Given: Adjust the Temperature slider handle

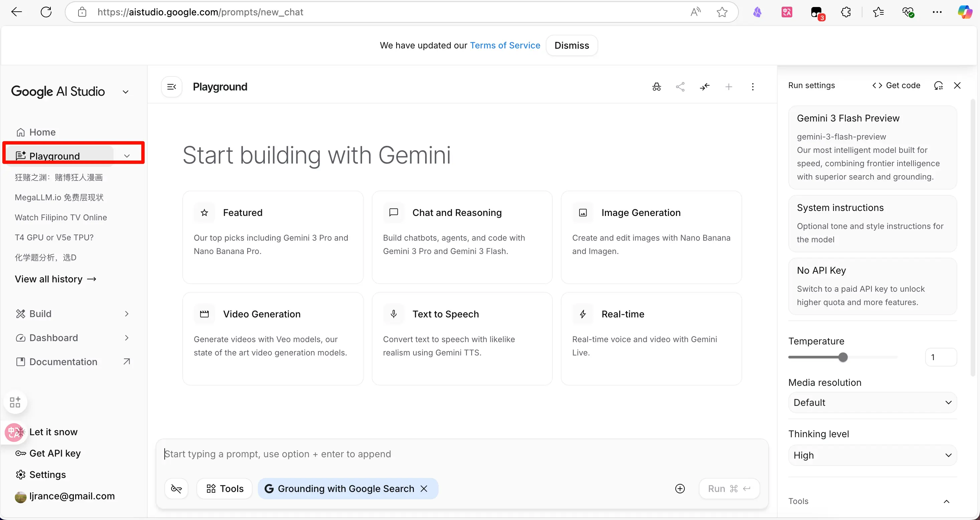Looking at the screenshot, I should (843, 357).
